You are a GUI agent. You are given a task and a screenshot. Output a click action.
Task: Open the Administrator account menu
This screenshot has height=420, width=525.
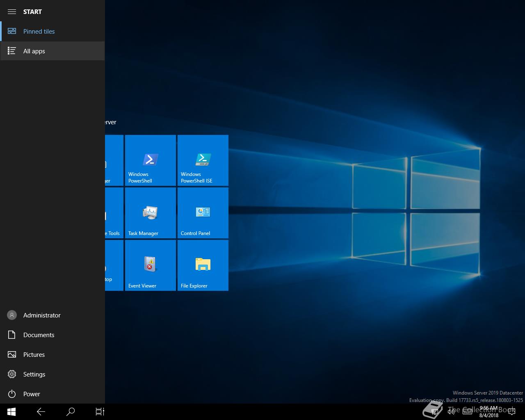[x=52, y=315]
